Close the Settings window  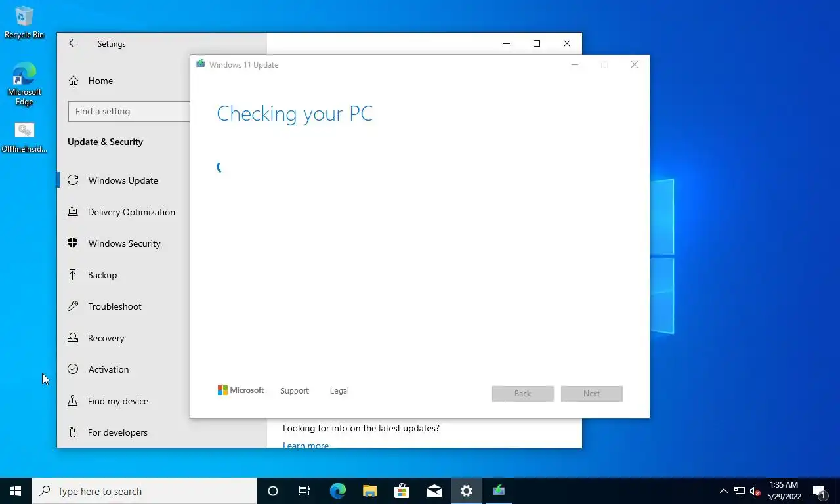tap(567, 43)
